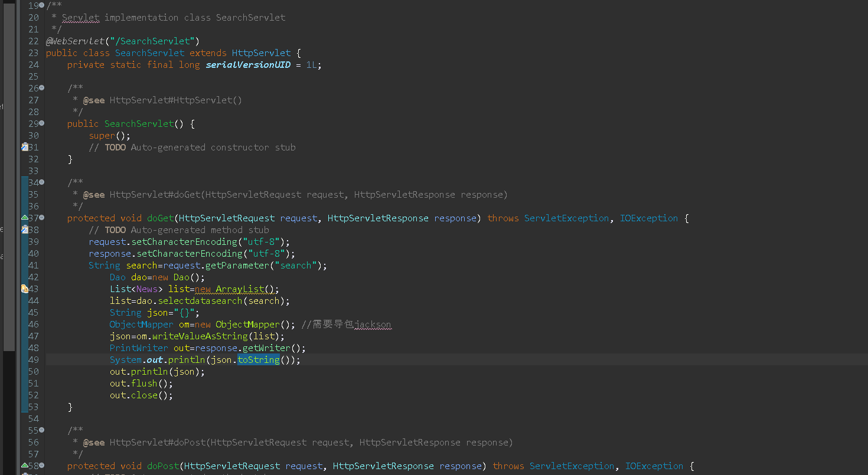The image size is (868, 475).
Task: Click the override triangle marker beside doGet
Action: (x=24, y=218)
